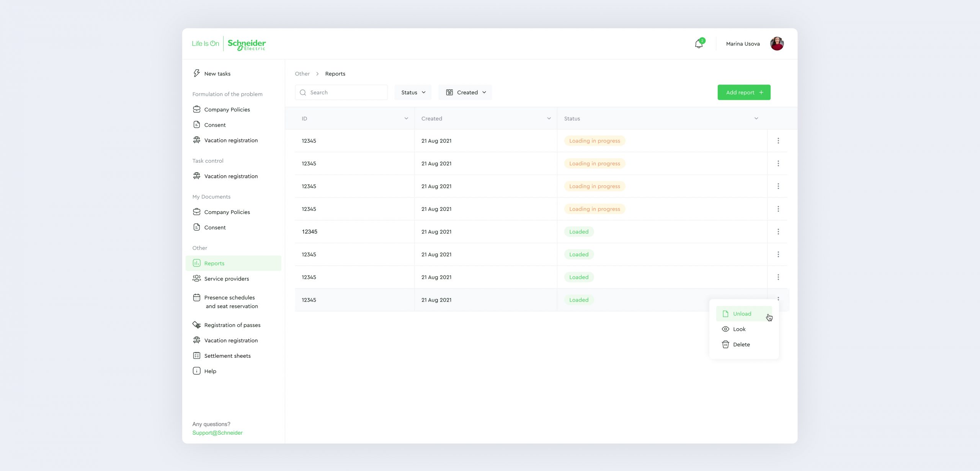Image resolution: width=980 pixels, height=471 pixels.
Task: Open Support@Schneider email link
Action: (x=217, y=433)
